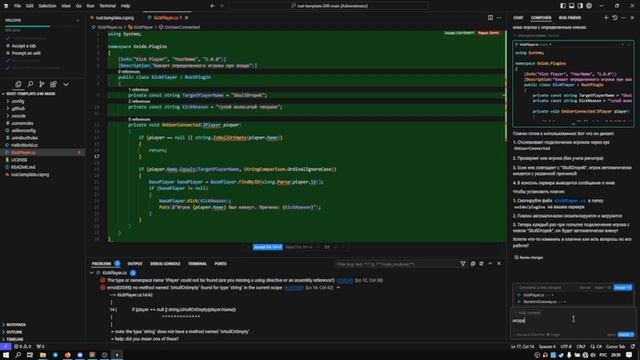This screenshot has height=360, width=640.
Task: Switch to the BUG FINDER tab
Action: tap(570, 18)
